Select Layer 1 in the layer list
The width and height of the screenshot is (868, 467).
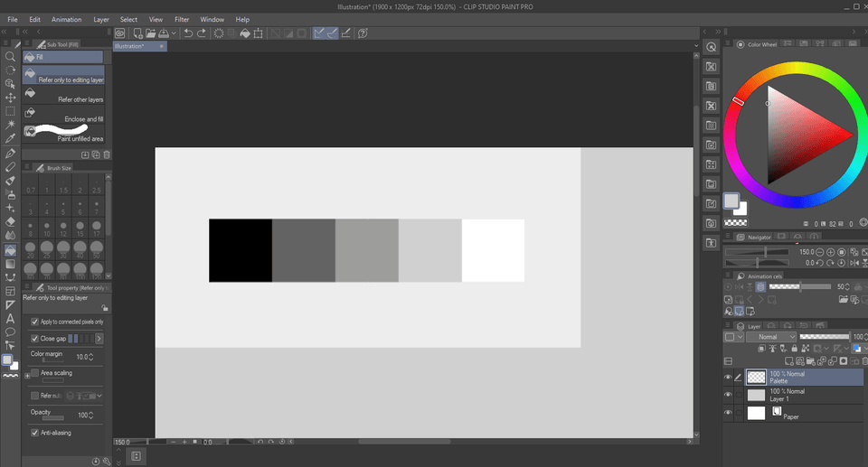pyautogui.click(x=796, y=395)
